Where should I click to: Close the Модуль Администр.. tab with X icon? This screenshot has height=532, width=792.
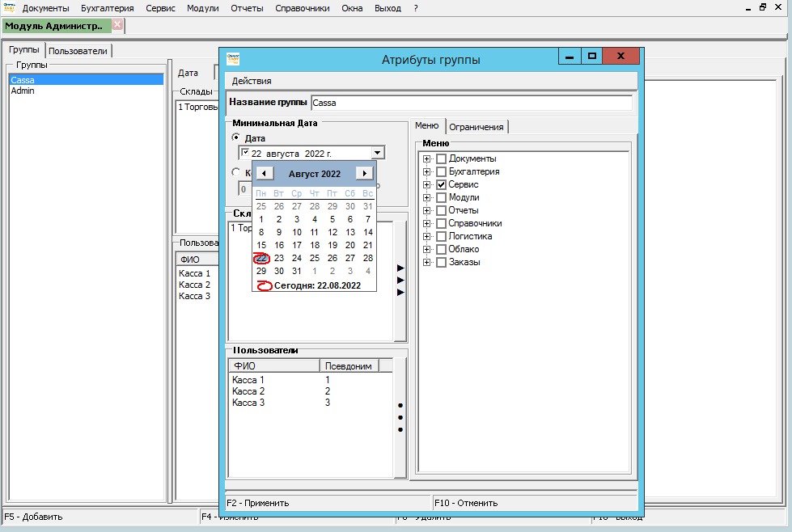point(117,25)
